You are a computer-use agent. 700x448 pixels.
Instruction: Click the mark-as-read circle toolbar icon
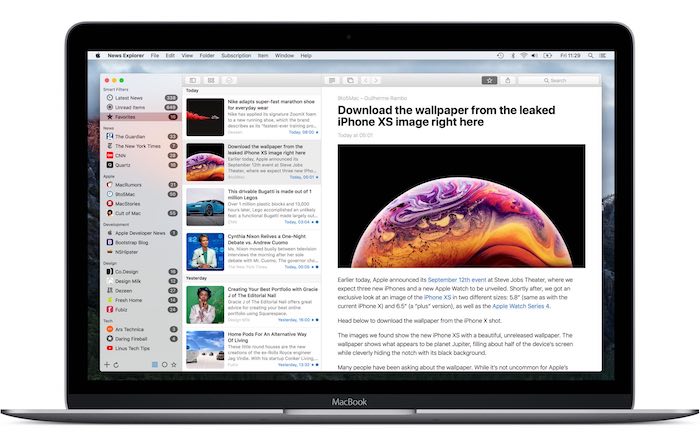[x=229, y=80]
